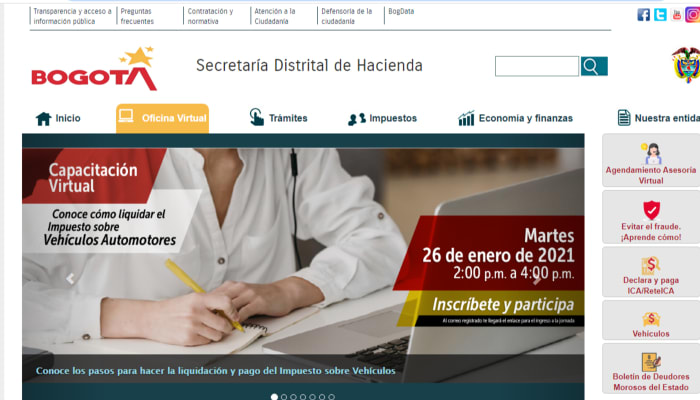
Task: Click the magnifying glass search button
Action: pos(594,66)
